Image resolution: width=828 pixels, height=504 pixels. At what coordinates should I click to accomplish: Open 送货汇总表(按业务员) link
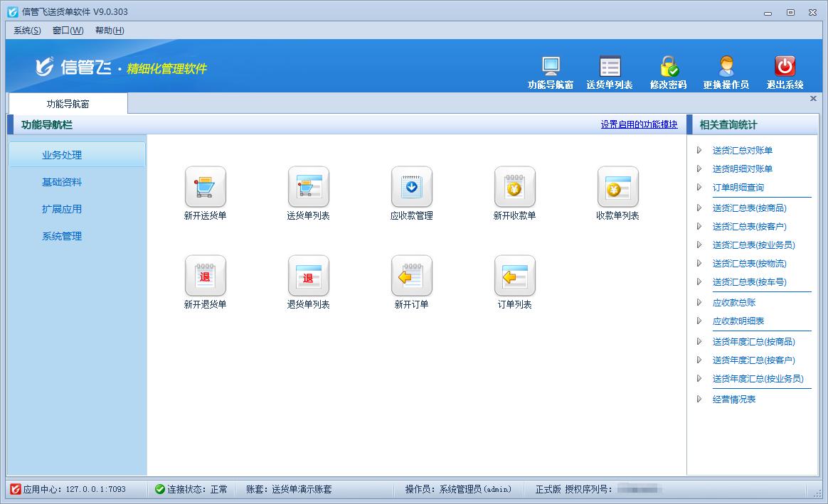753,245
